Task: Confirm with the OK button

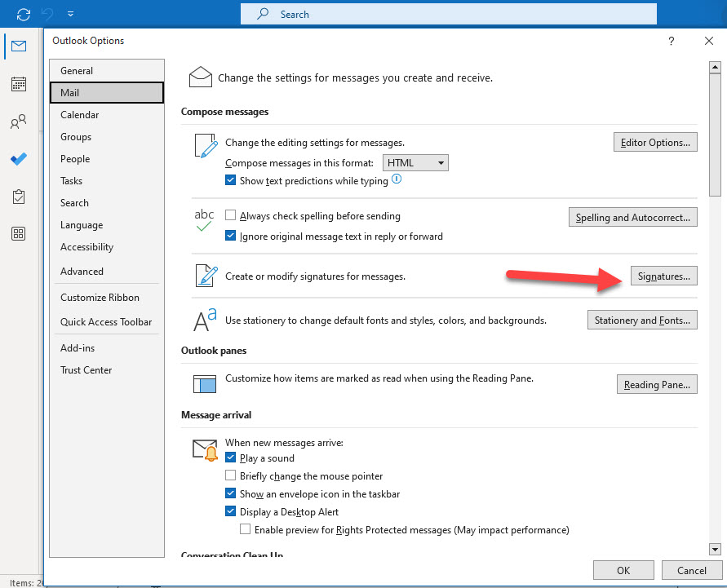Action: point(623,570)
